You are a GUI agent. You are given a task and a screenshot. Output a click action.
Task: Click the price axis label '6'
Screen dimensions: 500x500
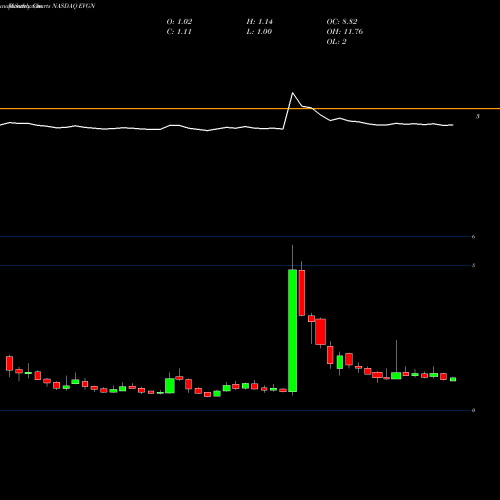(x=473, y=237)
